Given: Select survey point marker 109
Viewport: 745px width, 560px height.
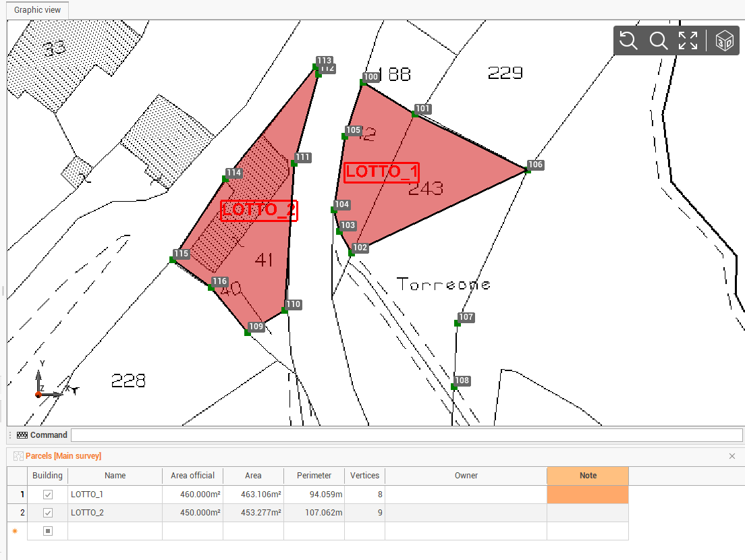Looking at the screenshot, I should (248, 332).
